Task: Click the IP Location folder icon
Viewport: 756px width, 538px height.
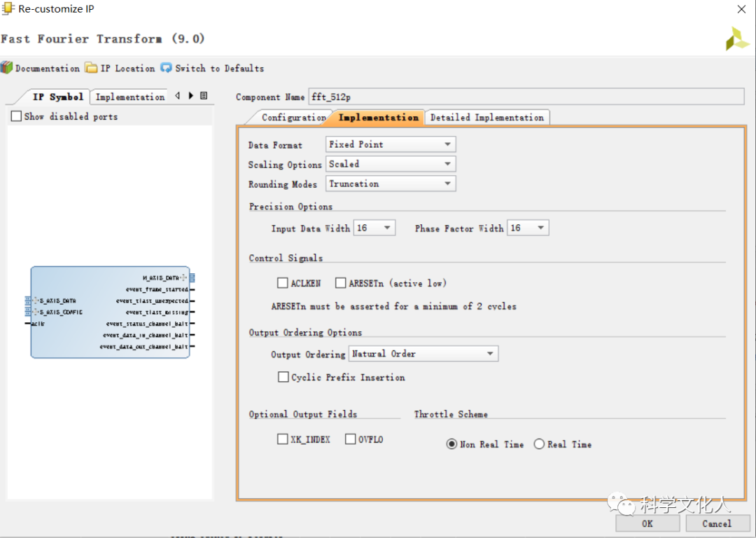Action: pyautogui.click(x=91, y=68)
